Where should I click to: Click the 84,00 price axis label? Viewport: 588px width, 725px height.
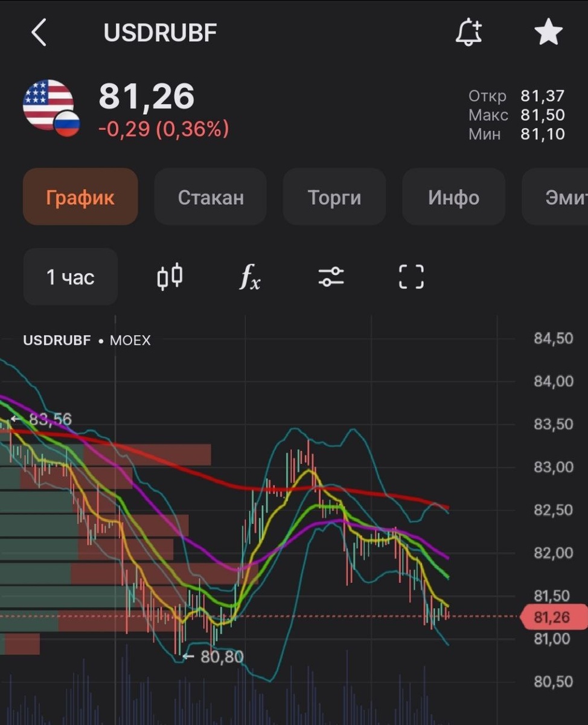[x=553, y=381]
